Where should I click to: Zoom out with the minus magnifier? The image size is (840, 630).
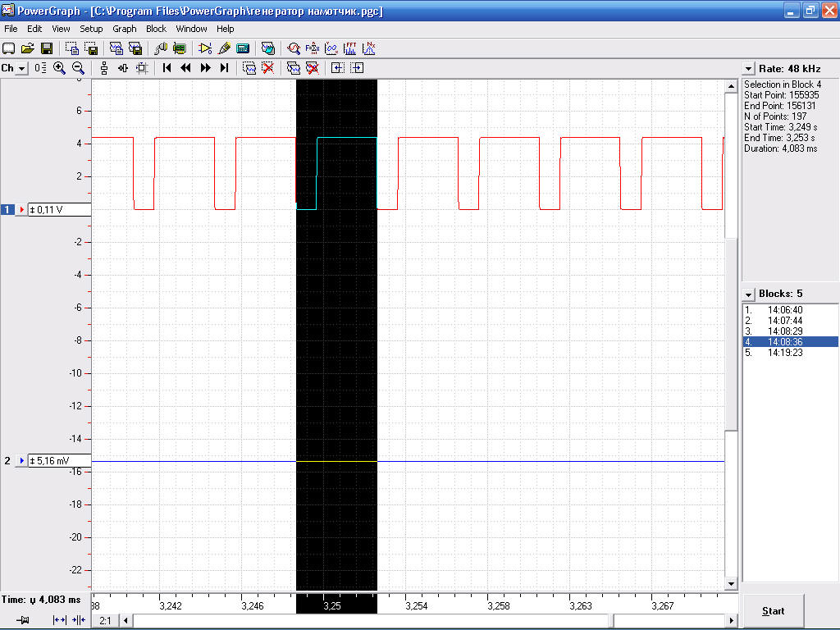tap(78, 68)
